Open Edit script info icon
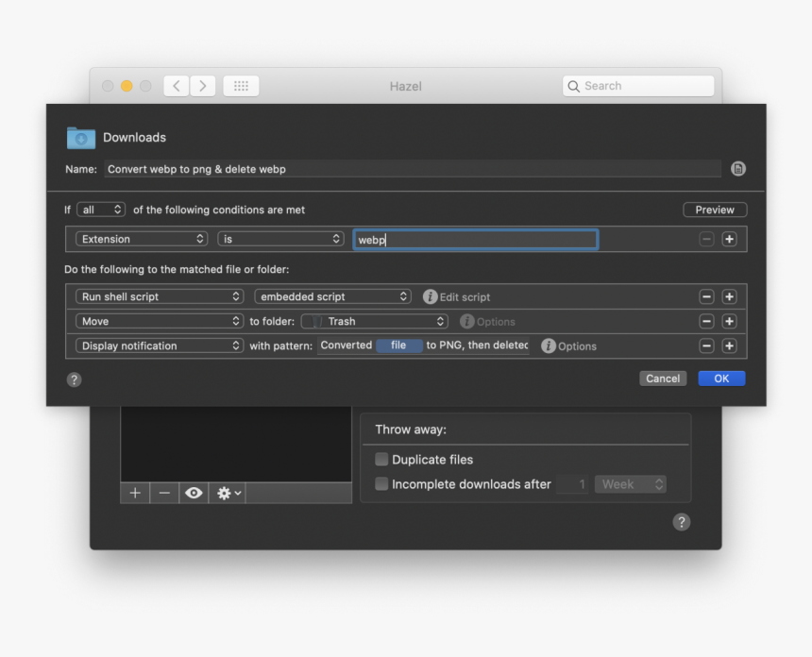812x657 pixels. point(430,296)
